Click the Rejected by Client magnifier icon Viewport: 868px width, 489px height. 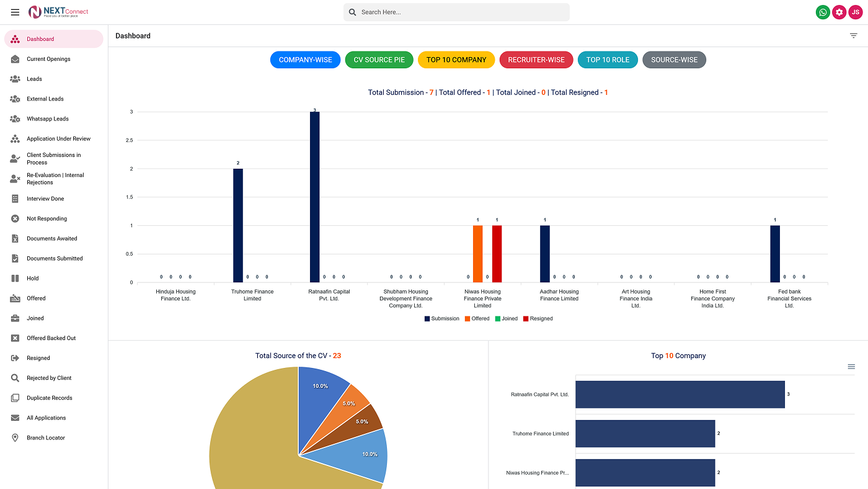[x=15, y=378]
